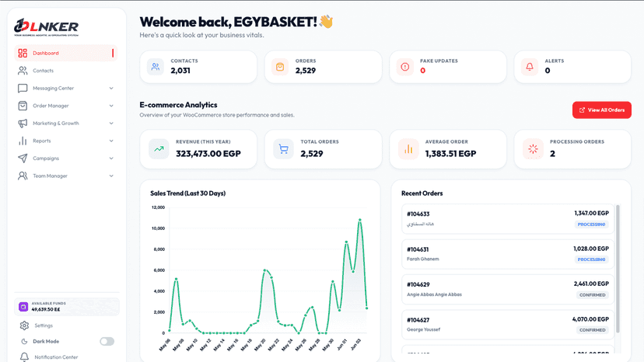Click the Orders shopping bag icon
This screenshot has width=644, height=362.
coord(280,67)
